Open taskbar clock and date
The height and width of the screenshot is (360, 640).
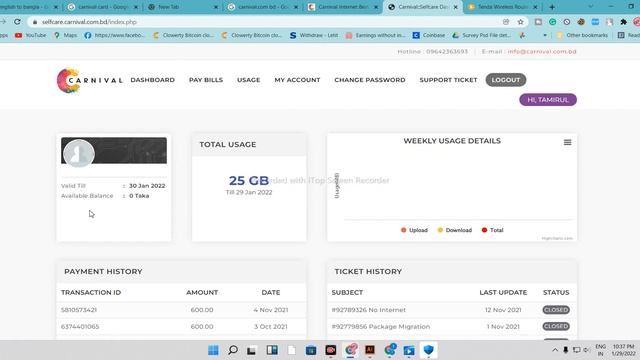click(623, 350)
